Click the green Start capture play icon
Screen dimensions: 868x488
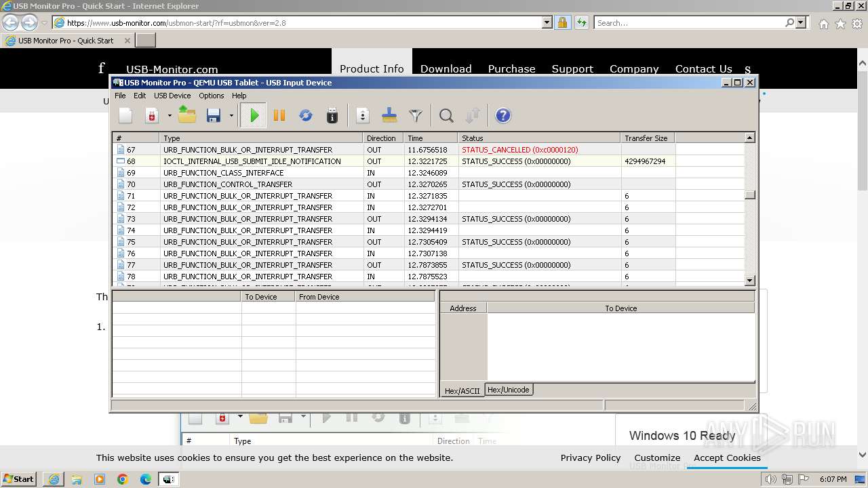click(x=254, y=116)
